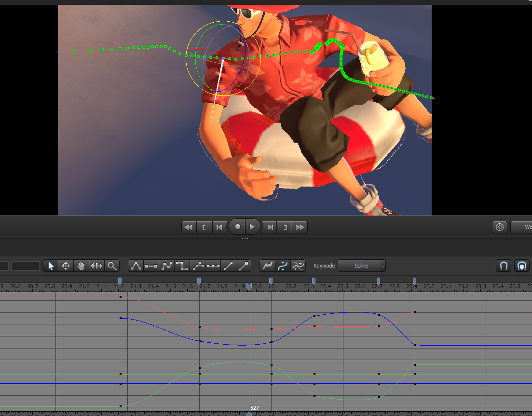Click the playhead handle near 22.0
This screenshot has width=532, height=416.
point(249,287)
